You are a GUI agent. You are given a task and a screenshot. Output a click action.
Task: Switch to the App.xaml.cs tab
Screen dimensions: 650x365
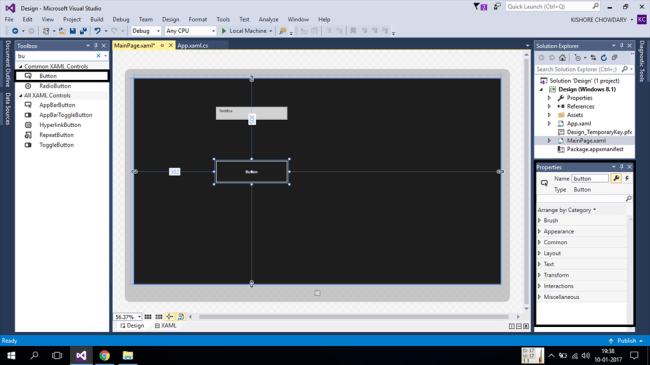click(x=193, y=46)
